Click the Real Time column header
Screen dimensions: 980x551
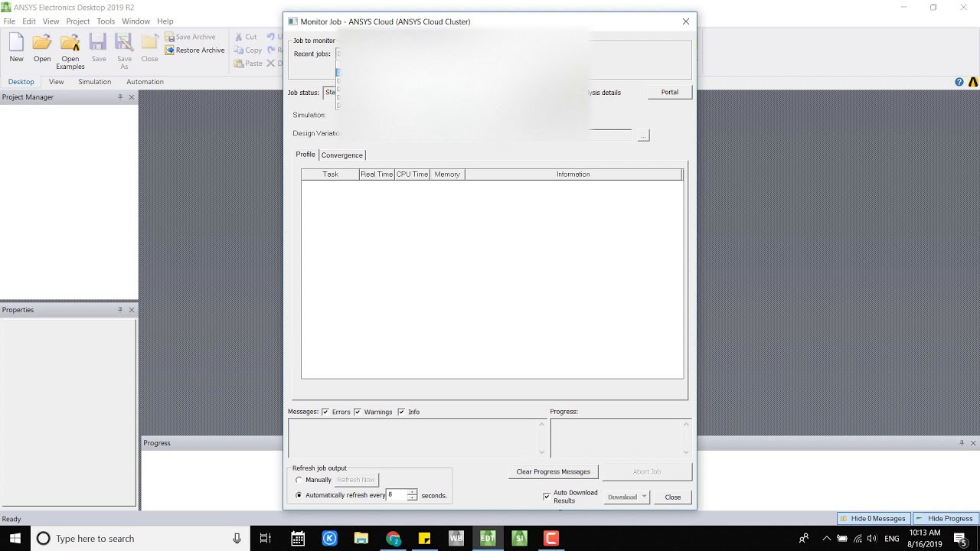click(x=377, y=174)
